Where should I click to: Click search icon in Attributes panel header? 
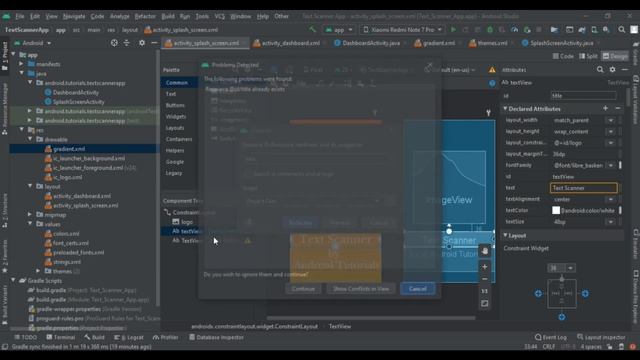600,70
